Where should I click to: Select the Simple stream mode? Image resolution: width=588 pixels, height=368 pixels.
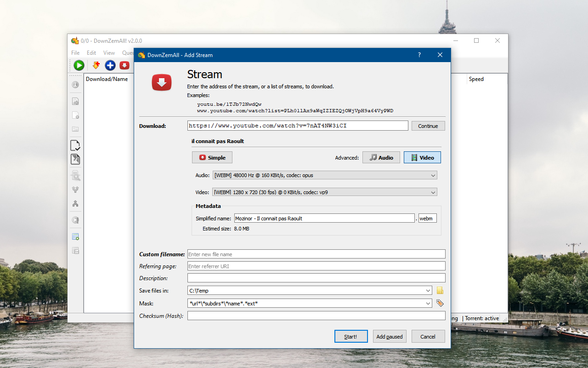(x=212, y=157)
